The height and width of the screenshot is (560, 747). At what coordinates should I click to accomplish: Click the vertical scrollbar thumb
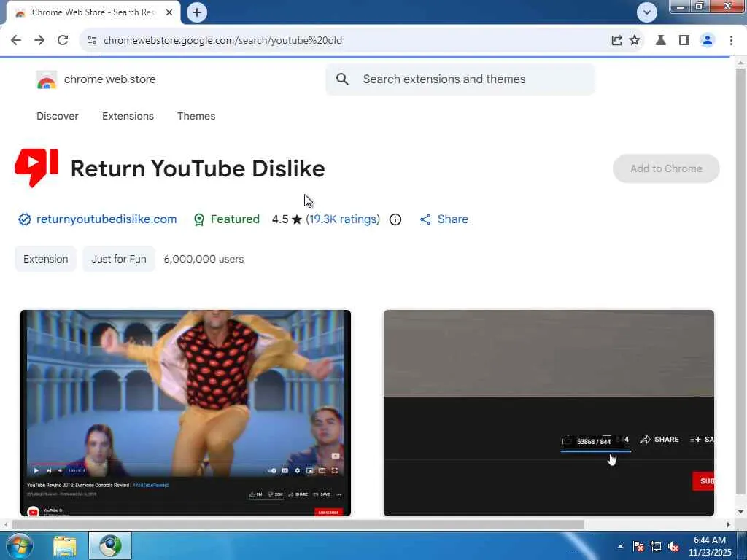pyautogui.click(x=740, y=281)
